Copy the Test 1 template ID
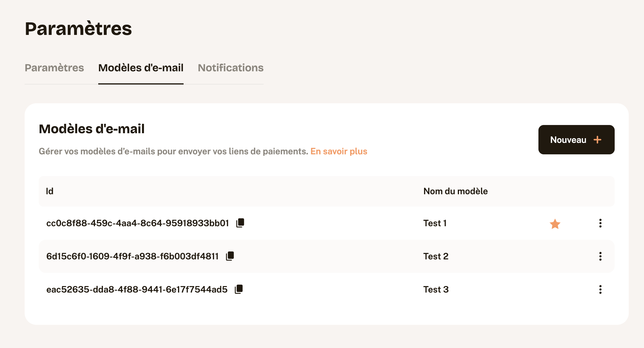The width and height of the screenshot is (644, 348). (240, 223)
